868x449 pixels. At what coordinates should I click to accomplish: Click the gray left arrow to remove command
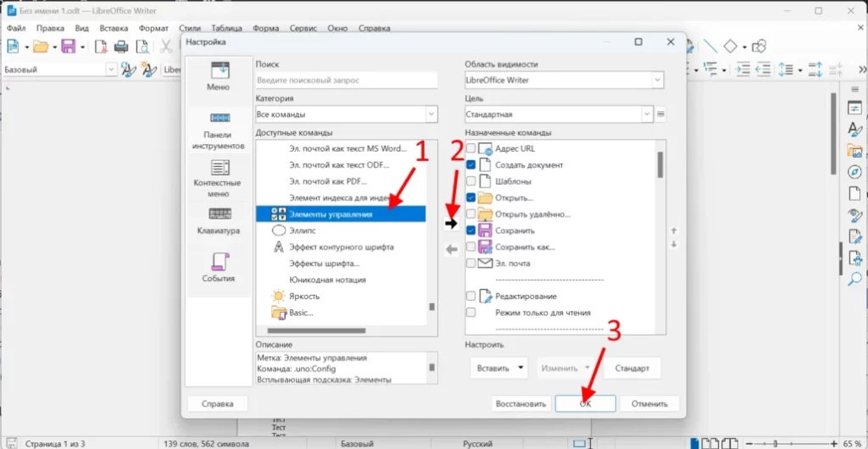pos(452,249)
